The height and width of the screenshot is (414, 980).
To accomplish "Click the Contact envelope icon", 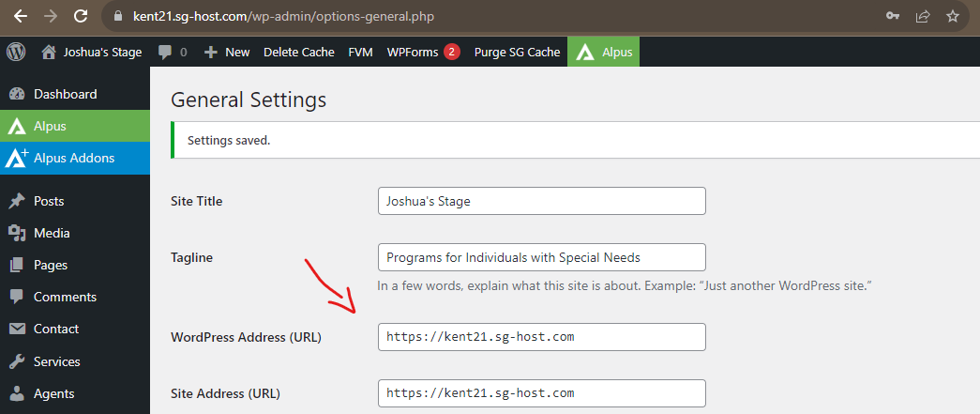I will click(17, 329).
